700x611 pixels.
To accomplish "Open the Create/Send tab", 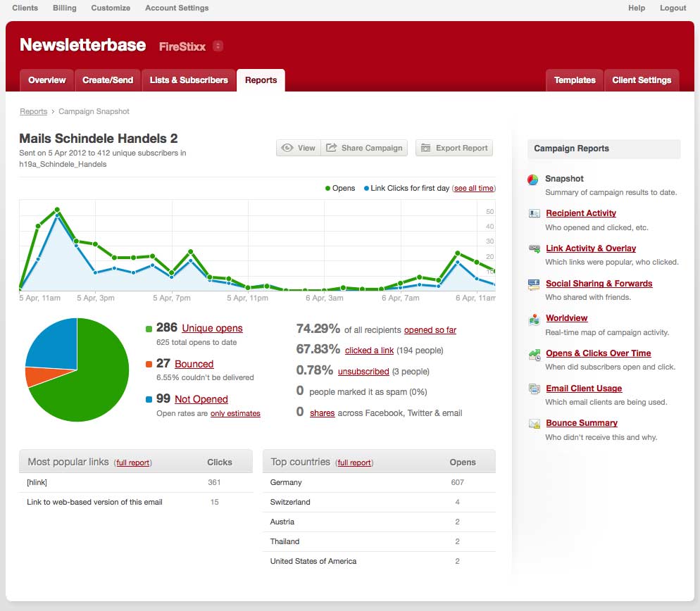I will [x=108, y=80].
